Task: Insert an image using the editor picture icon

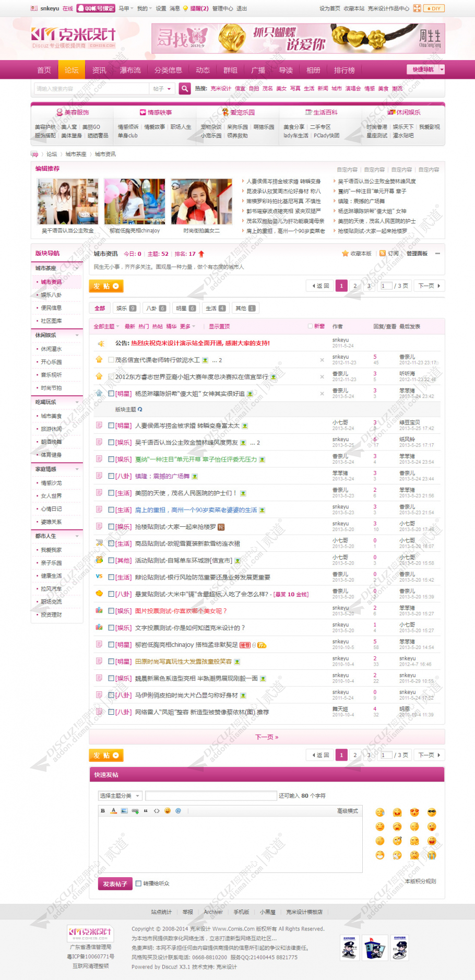Action: coord(124,811)
